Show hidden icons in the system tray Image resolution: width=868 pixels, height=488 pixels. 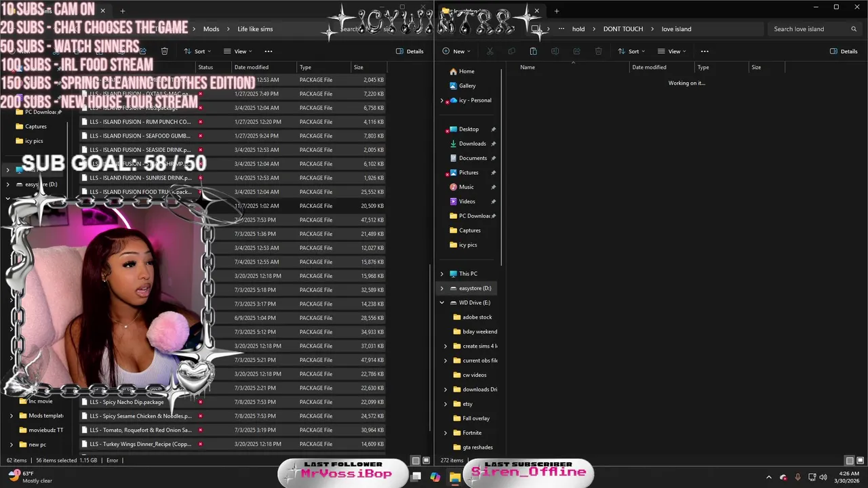[x=768, y=477]
